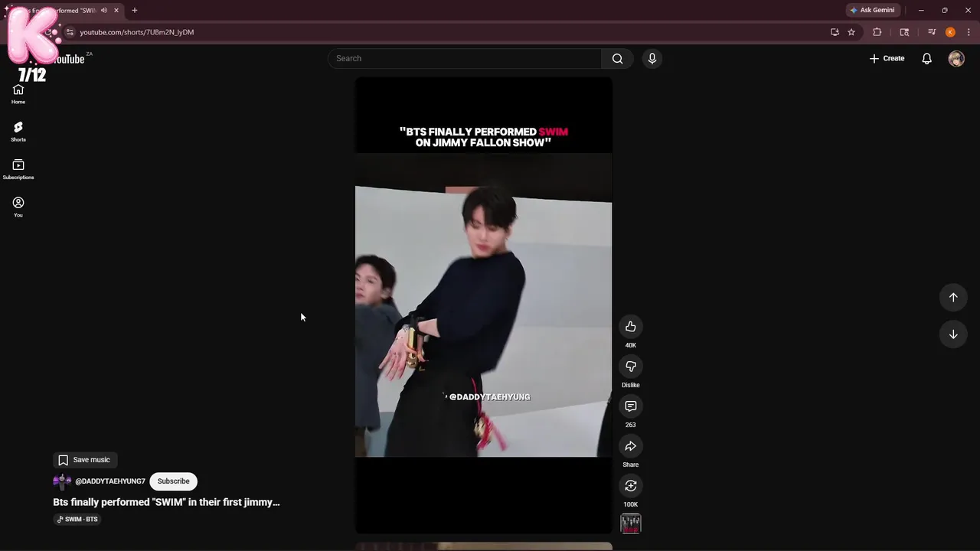Click the Save music button

pyautogui.click(x=84, y=460)
